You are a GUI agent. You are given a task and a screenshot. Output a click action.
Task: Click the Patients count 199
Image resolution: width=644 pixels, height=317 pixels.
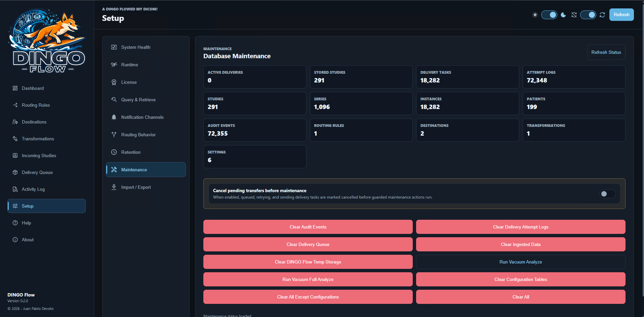532,107
